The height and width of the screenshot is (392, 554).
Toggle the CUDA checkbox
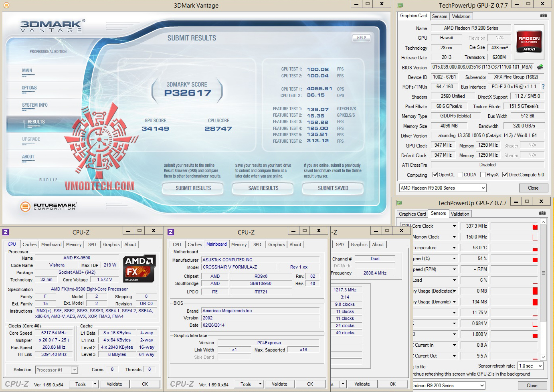pyautogui.click(x=461, y=175)
